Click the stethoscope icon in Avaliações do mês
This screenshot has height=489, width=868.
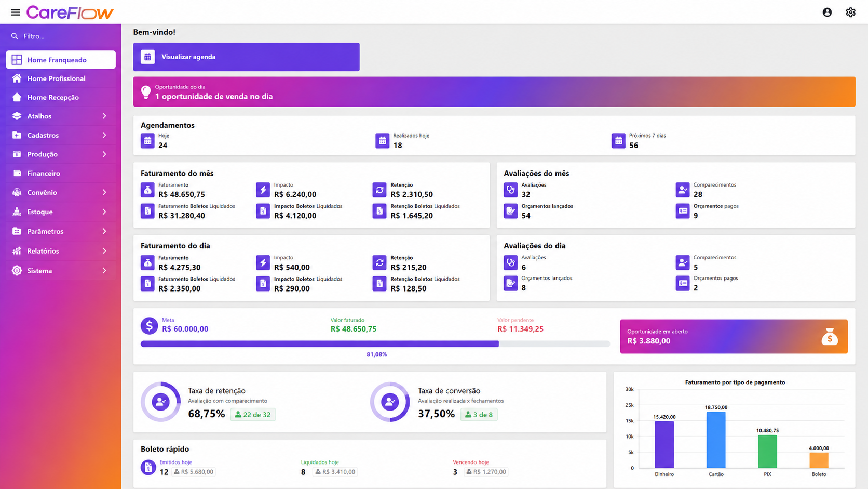click(x=511, y=190)
